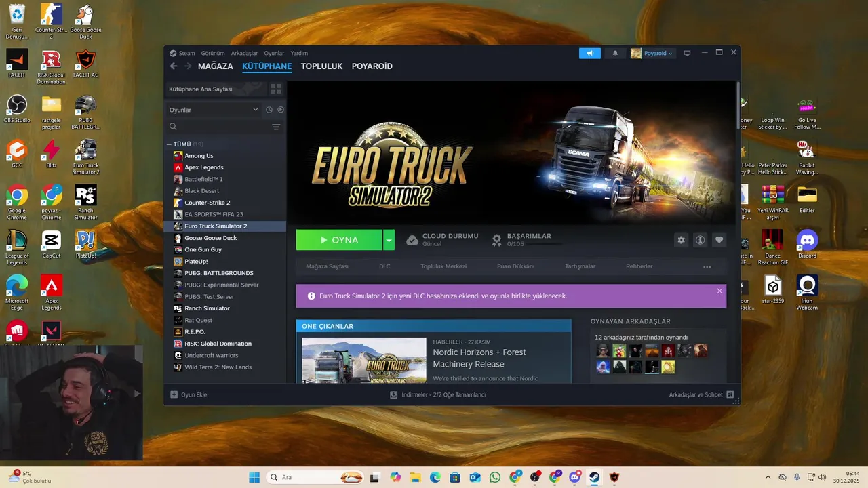
Task: Click the taskbar search box
Action: coord(315,477)
